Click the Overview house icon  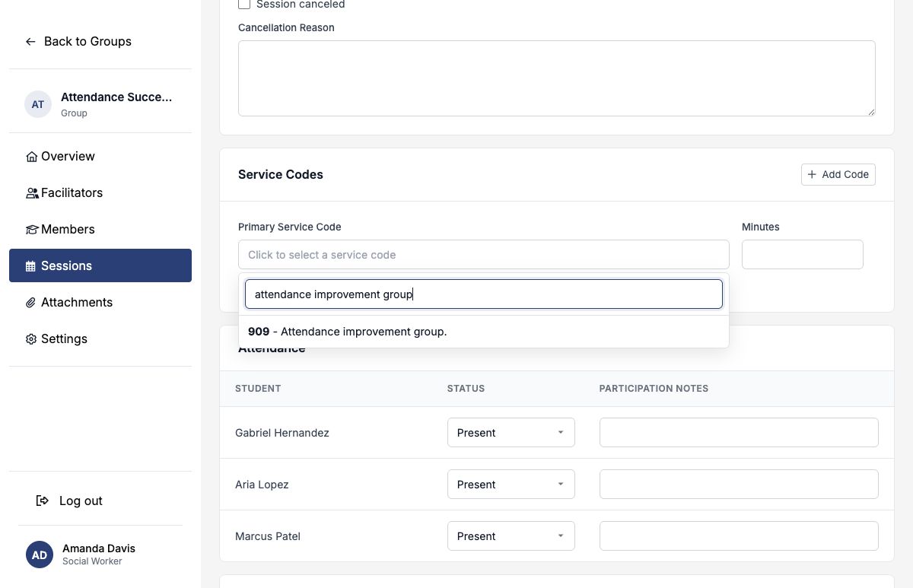tap(31, 157)
